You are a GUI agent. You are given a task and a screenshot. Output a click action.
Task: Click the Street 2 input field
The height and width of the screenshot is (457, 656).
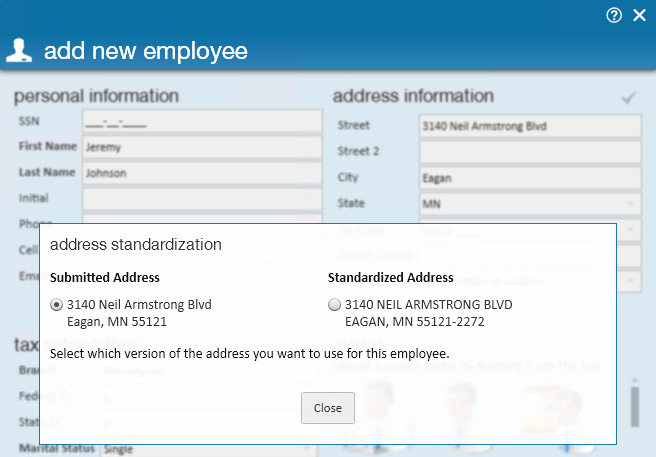530,152
